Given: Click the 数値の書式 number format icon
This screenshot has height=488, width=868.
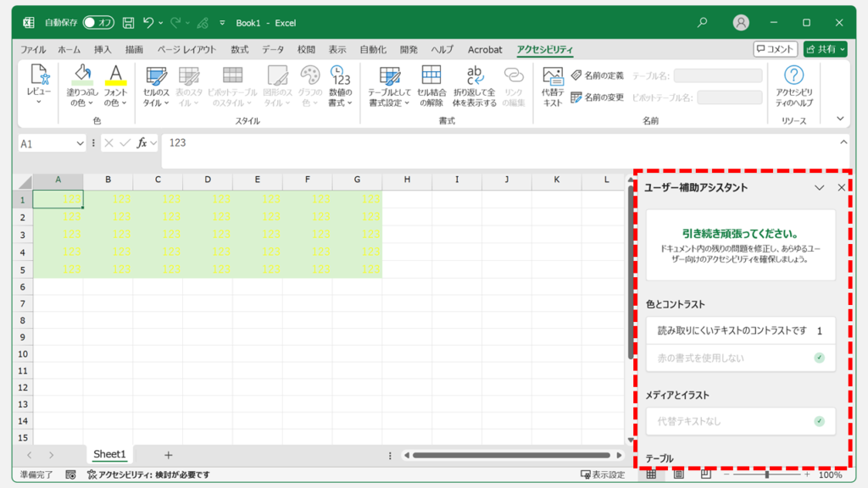Looking at the screenshot, I should coord(341,75).
